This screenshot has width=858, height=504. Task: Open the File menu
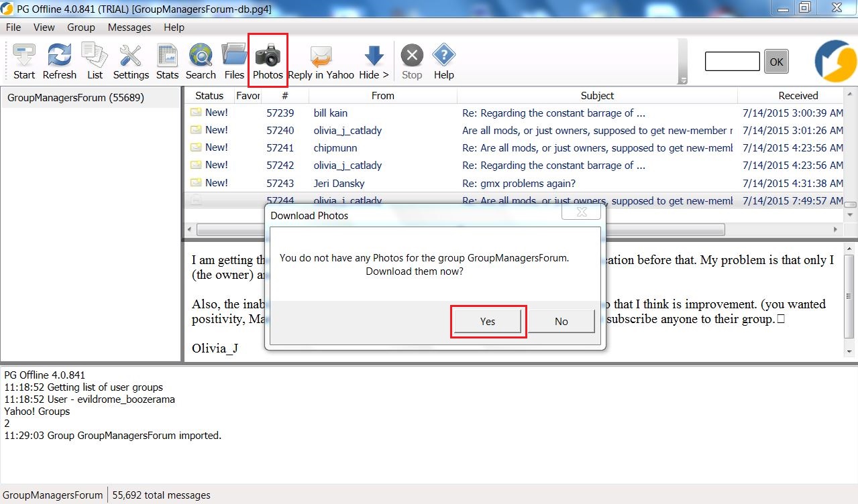click(x=13, y=27)
